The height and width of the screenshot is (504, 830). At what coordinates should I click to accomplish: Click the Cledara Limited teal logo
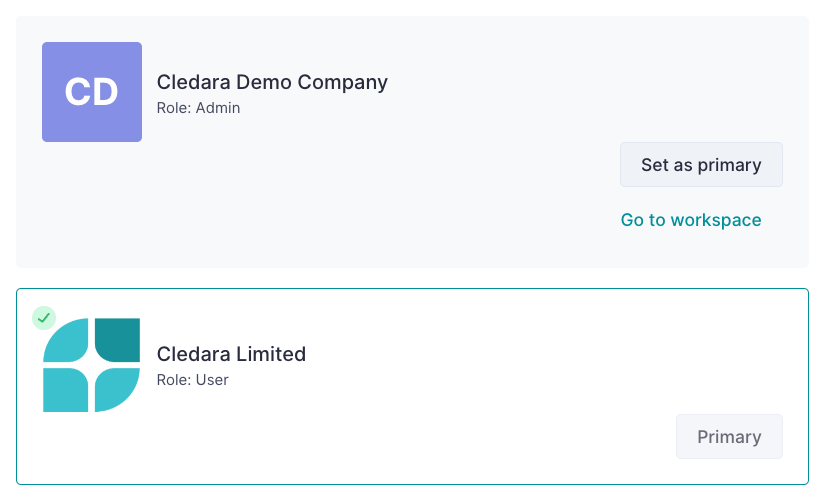[92, 365]
